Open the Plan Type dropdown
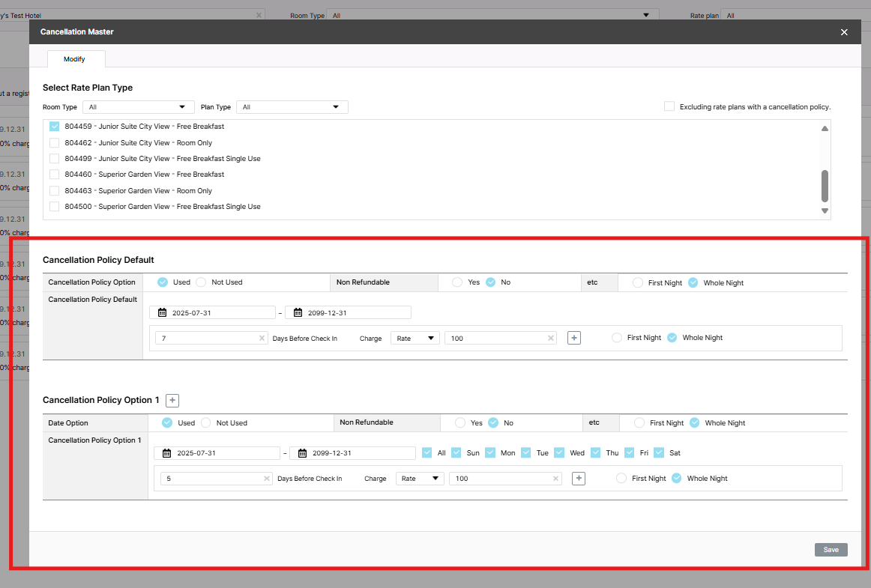 [292, 107]
